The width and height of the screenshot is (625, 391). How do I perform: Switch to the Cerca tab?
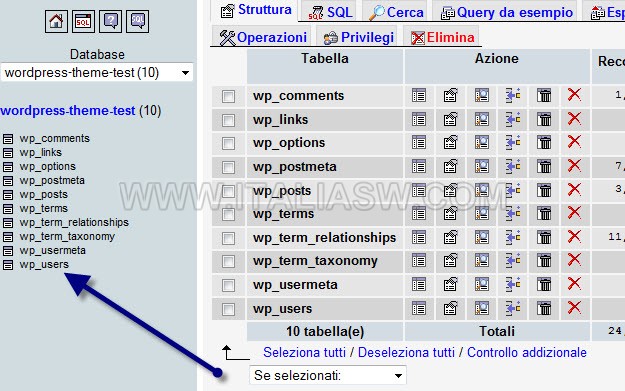pos(396,12)
